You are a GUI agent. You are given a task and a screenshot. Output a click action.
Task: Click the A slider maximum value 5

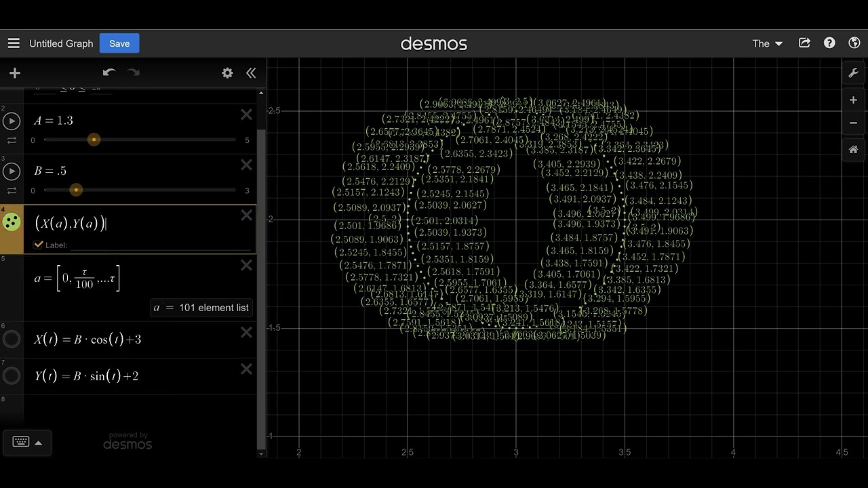coord(247,140)
